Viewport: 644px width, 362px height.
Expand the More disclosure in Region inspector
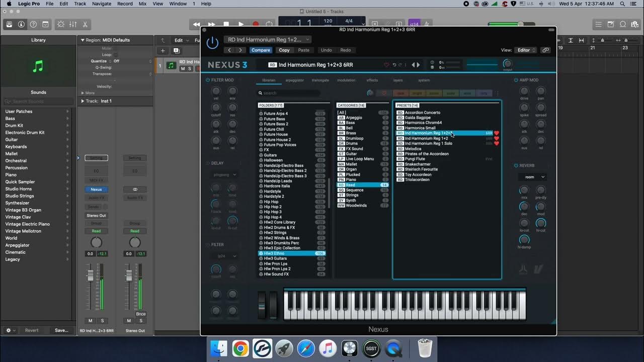[83, 93]
